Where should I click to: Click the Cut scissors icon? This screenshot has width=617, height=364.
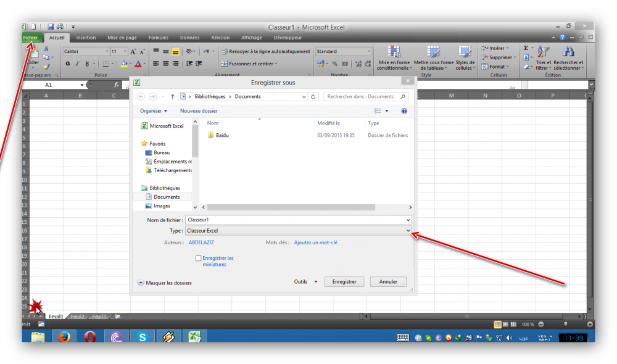click(x=46, y=49)
